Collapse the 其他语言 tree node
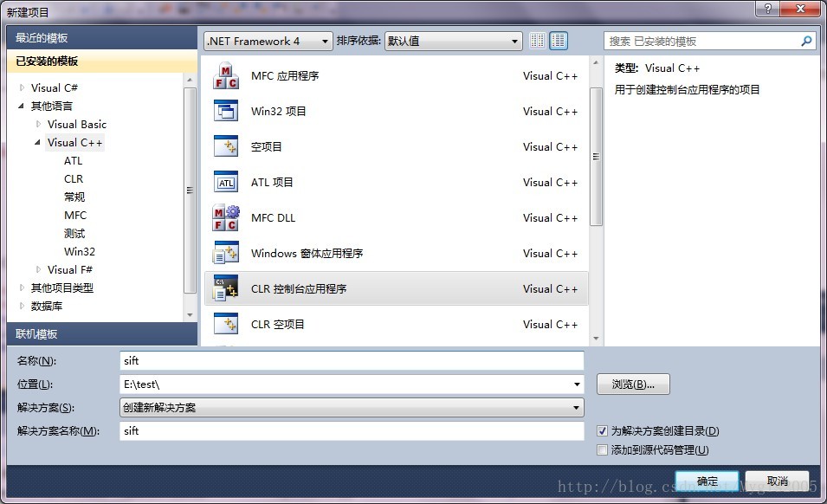 click(x=21, y=106)
